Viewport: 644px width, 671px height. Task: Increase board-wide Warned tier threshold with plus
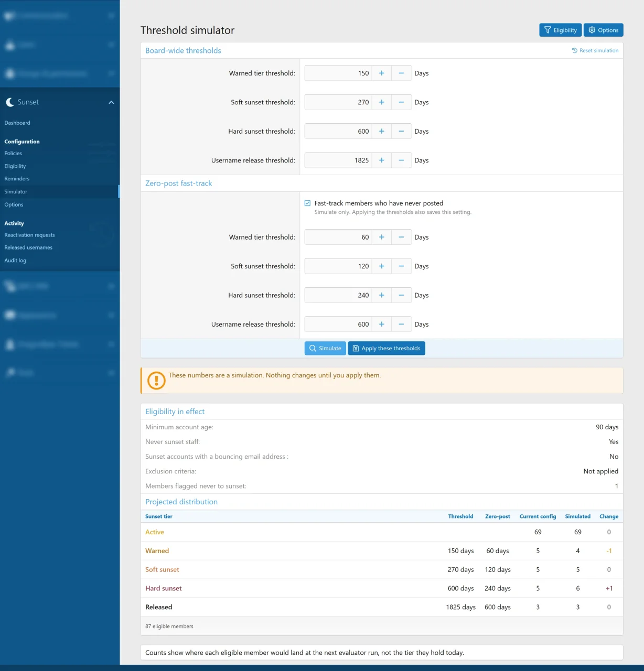pos(381,73)
